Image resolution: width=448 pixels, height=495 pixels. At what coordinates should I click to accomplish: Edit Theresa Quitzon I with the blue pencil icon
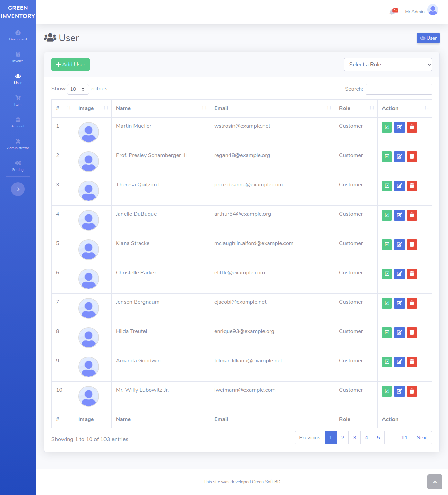[399, 186]
